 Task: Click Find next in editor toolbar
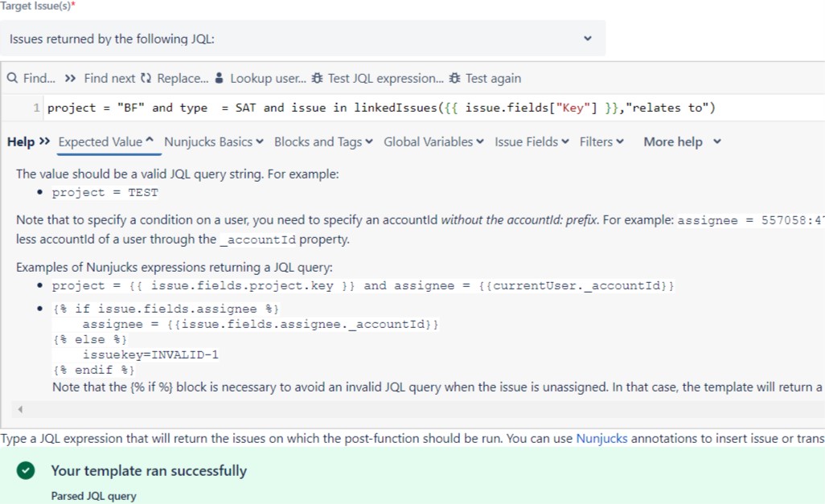point(100,79)
